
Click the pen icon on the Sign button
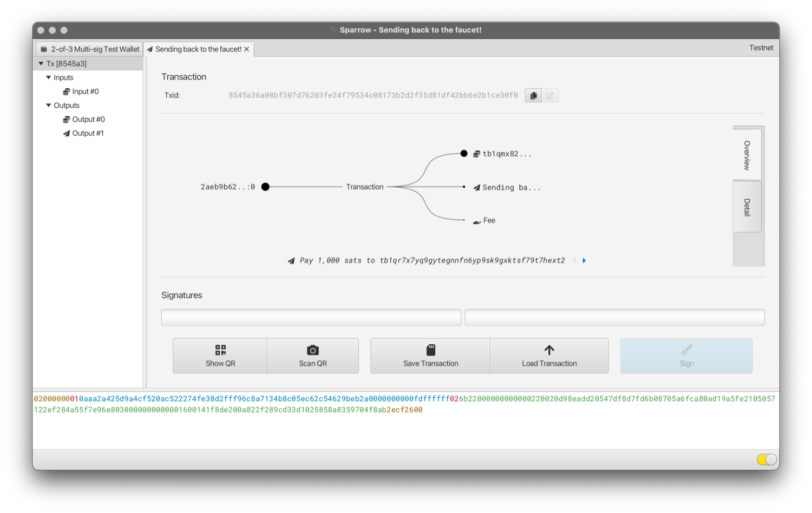686,350
